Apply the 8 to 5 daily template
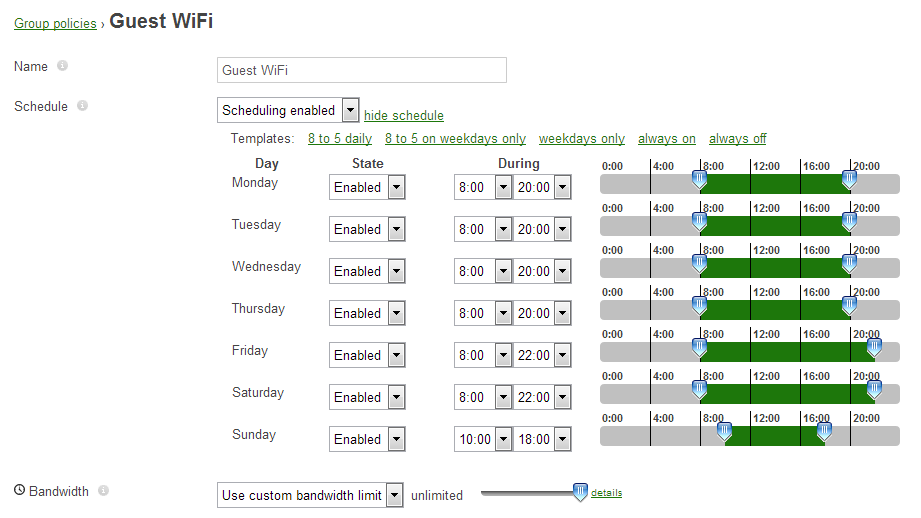This screenshot has height=518, width=921. pos(340,139)
